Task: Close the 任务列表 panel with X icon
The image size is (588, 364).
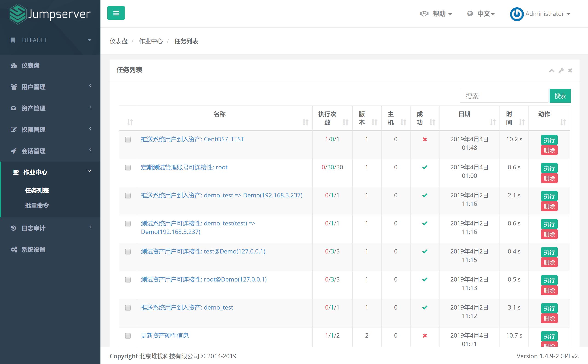Action: (570, 70)
